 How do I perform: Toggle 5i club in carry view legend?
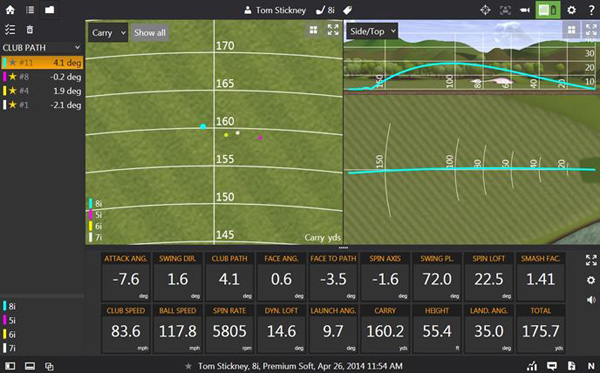coord(96,215)
